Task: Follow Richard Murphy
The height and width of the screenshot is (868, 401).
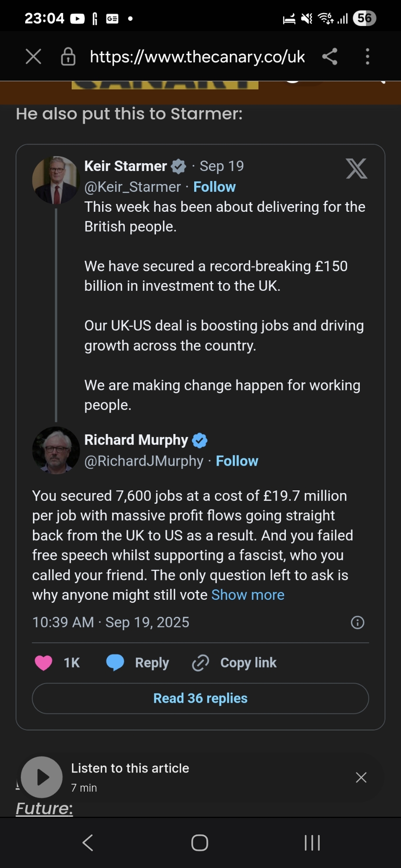Action: point(237,461)
